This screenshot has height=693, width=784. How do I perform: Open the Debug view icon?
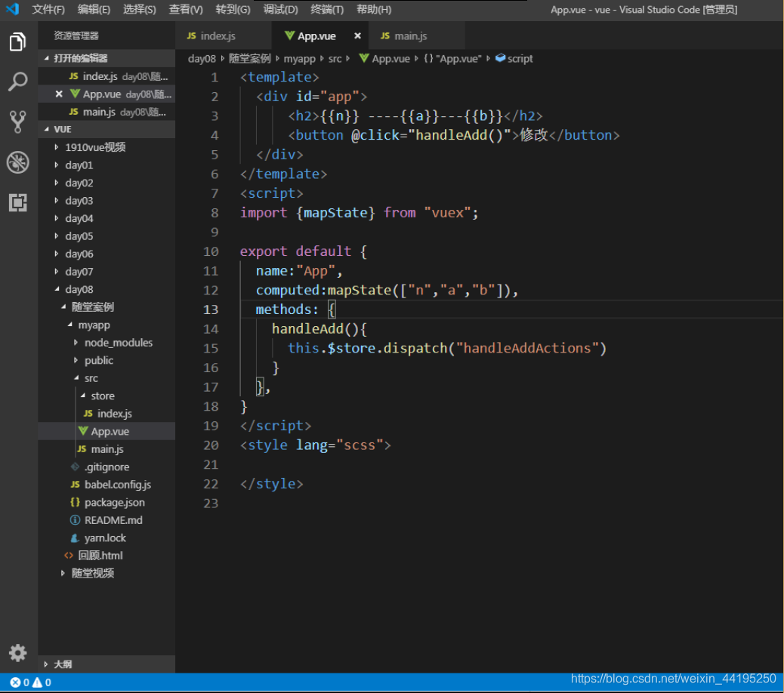click(17, 162)
